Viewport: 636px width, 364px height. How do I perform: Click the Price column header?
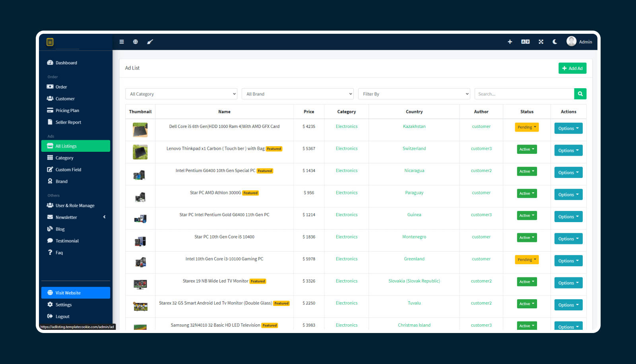coord(309,112)
